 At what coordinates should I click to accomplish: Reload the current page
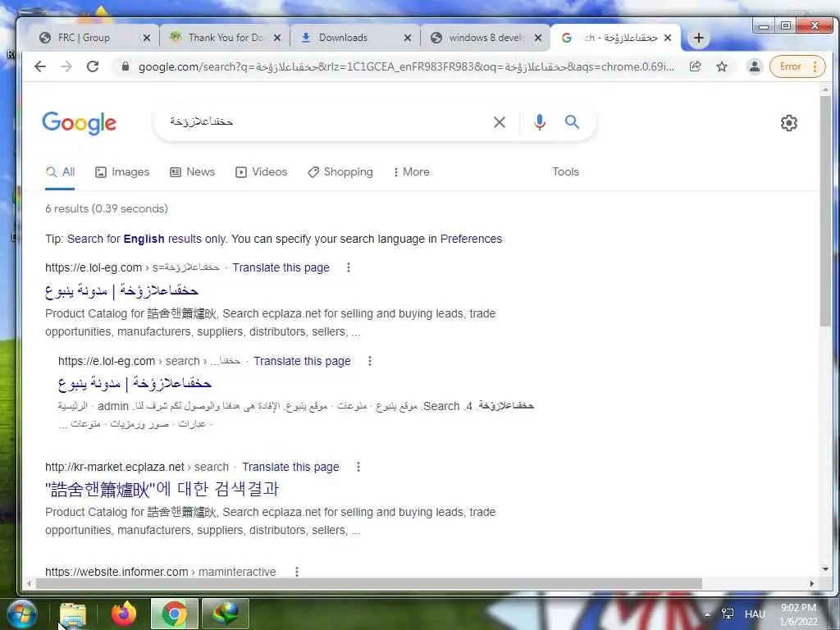click(93, 66)
